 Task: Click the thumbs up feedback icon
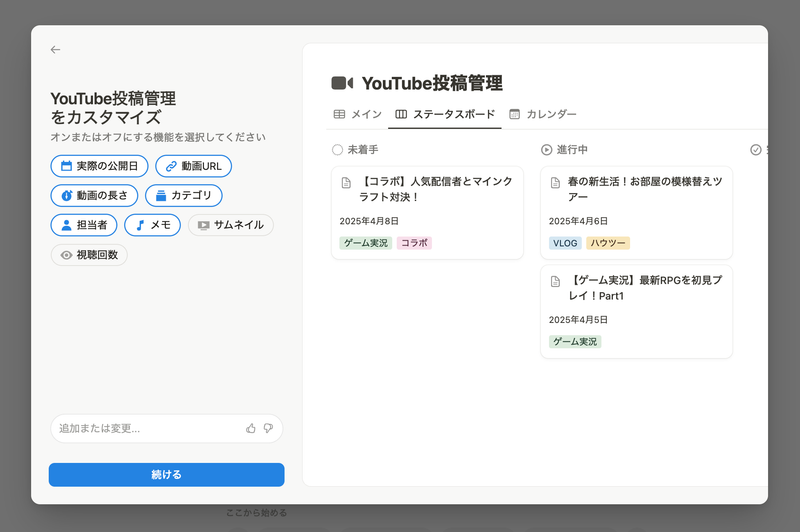tap(251, 428)
